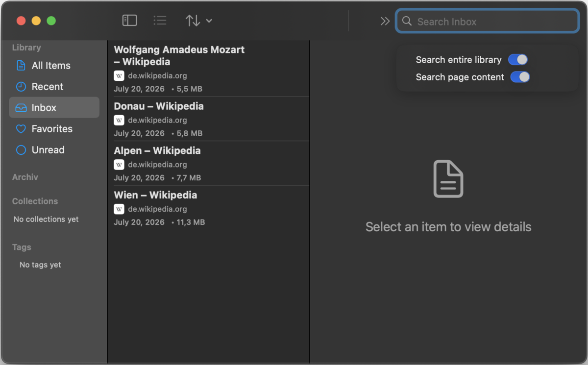Click the magnifying glass search icon
This screenshot has width=588, height=365.
coord(407,21)
